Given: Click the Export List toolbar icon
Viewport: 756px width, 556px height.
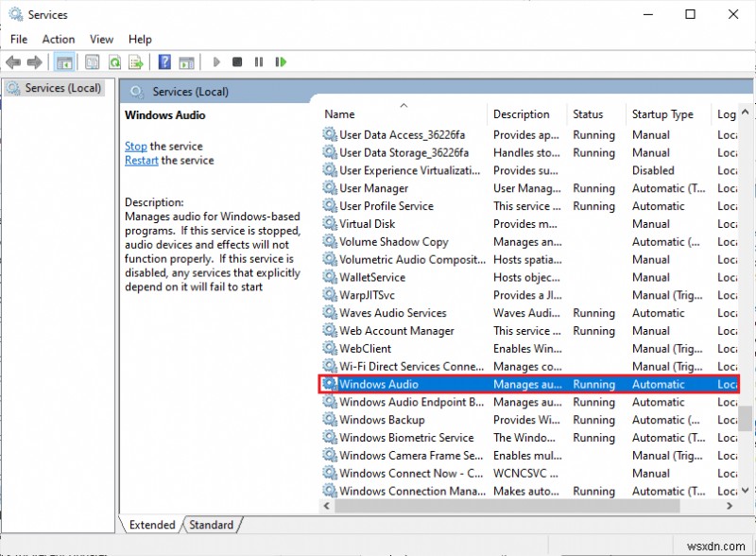Looking at the screenshot, I should pos(135,62).
